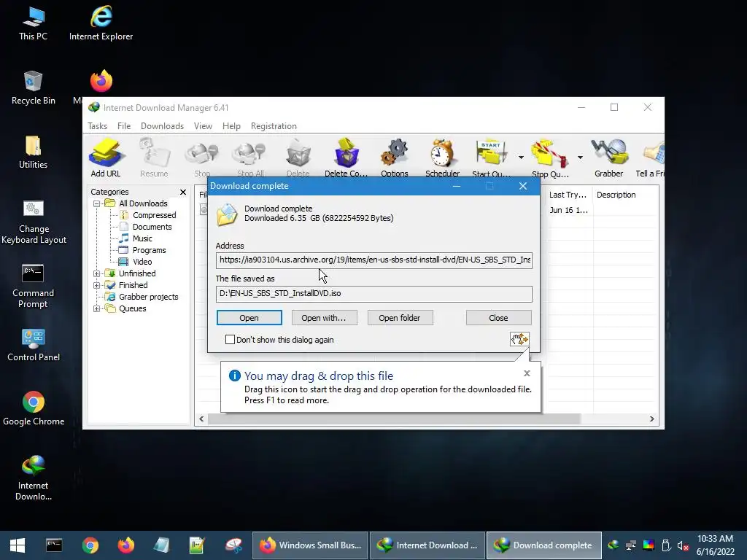Click the Delete toolbar icon
The width and height of the screenshot is (747, 560).
(x=298, y=157)
